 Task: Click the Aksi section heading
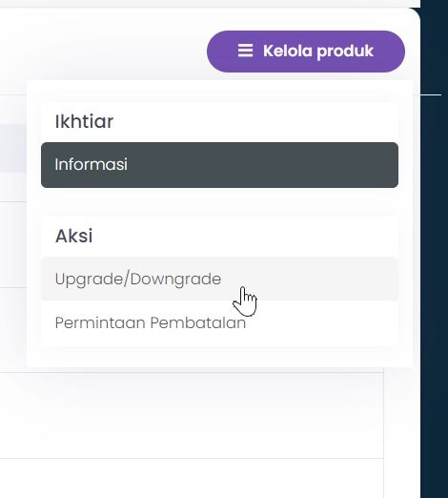[x=74, y=236]
